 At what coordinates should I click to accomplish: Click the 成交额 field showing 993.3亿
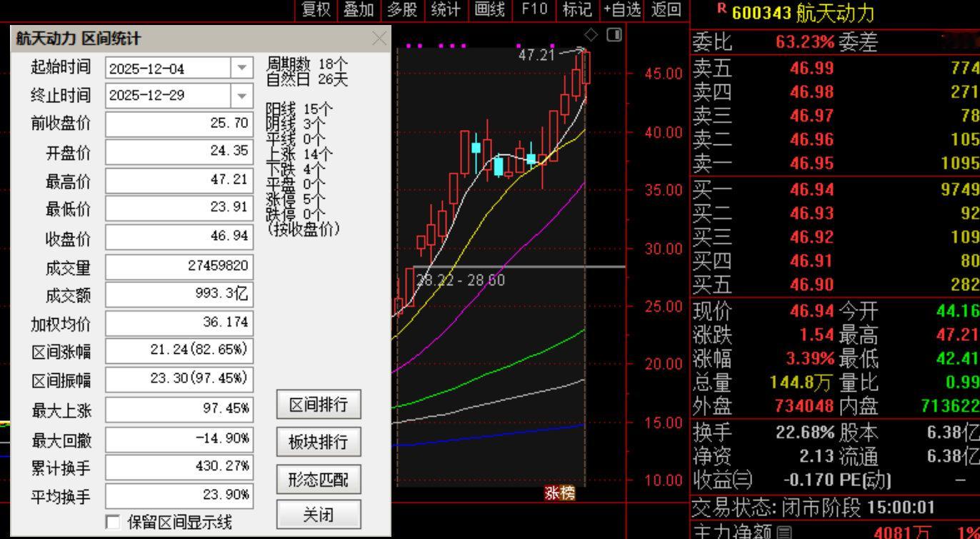click(x=179, y=294)
